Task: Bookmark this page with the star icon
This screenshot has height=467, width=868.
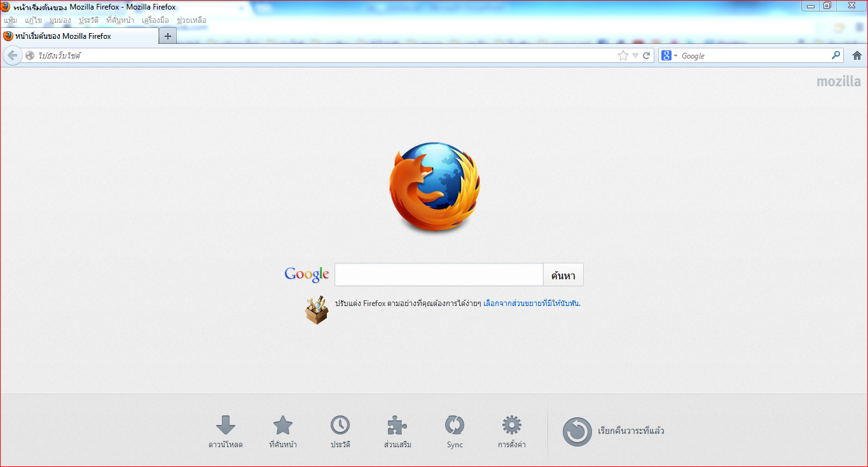Action: point(623,56)
